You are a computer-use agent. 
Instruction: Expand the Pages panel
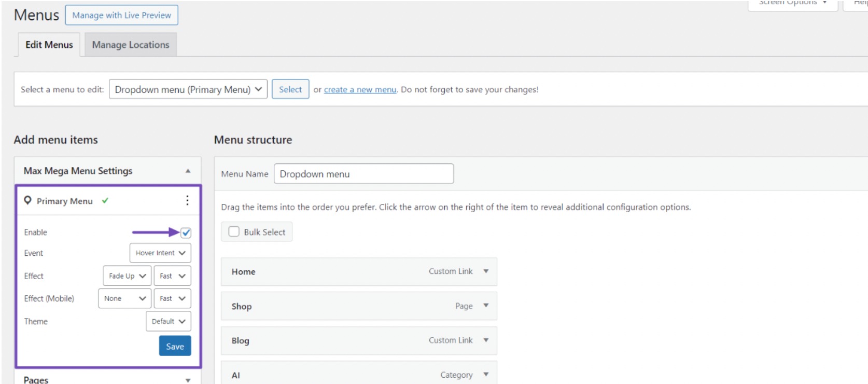[188, 380]
